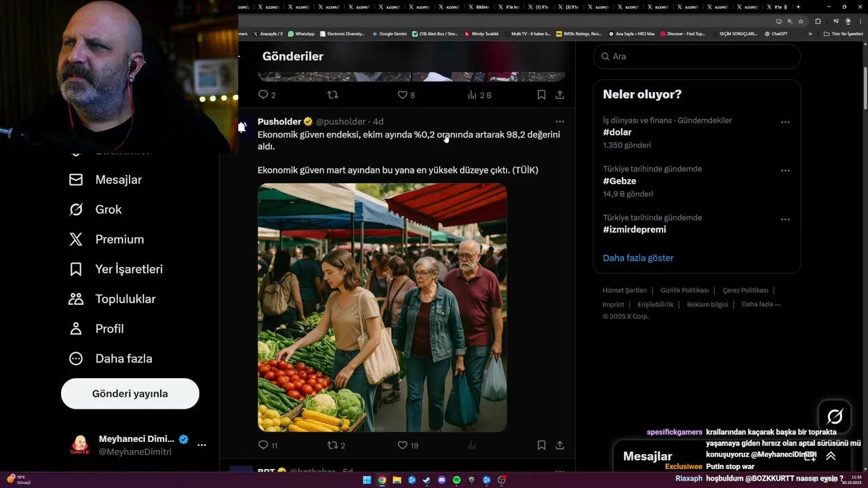Open the #izmirdepremi trending topic

tap(634, 230)
